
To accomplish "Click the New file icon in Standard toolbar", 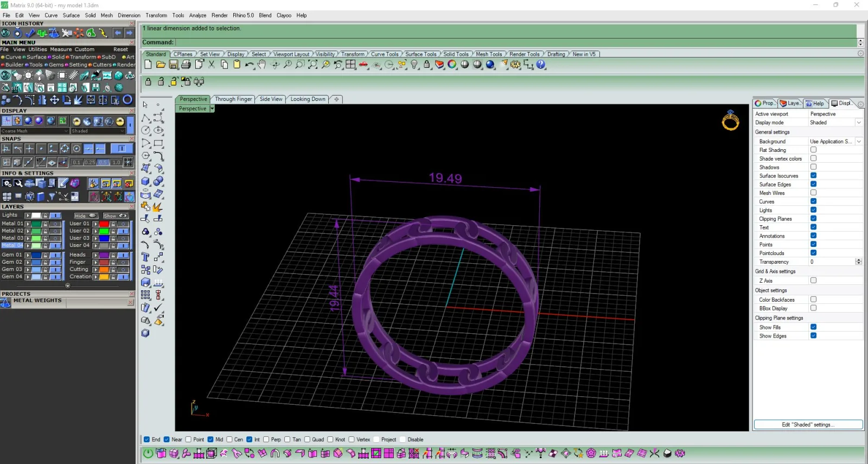I will pos(148,65).
